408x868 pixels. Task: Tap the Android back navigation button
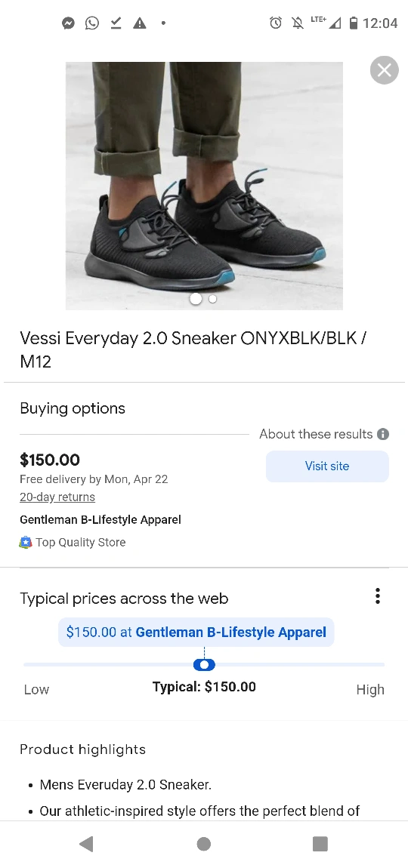86,844
